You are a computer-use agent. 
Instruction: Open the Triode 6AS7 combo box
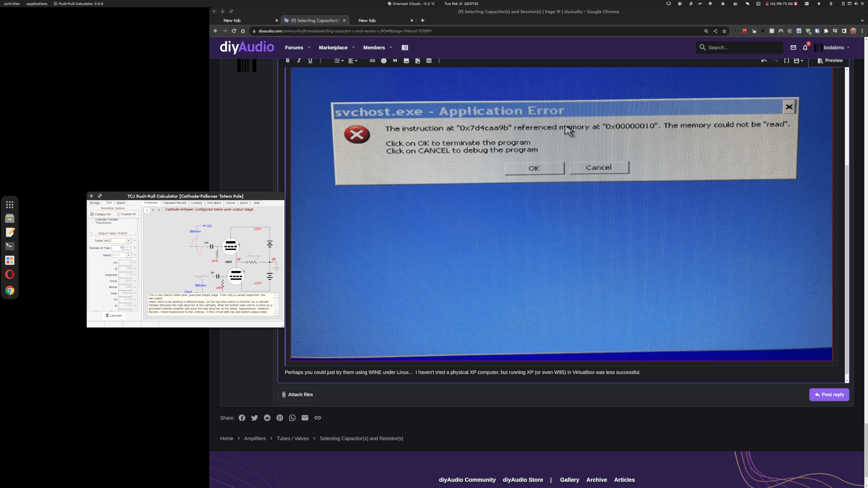(x=118, y=241)
